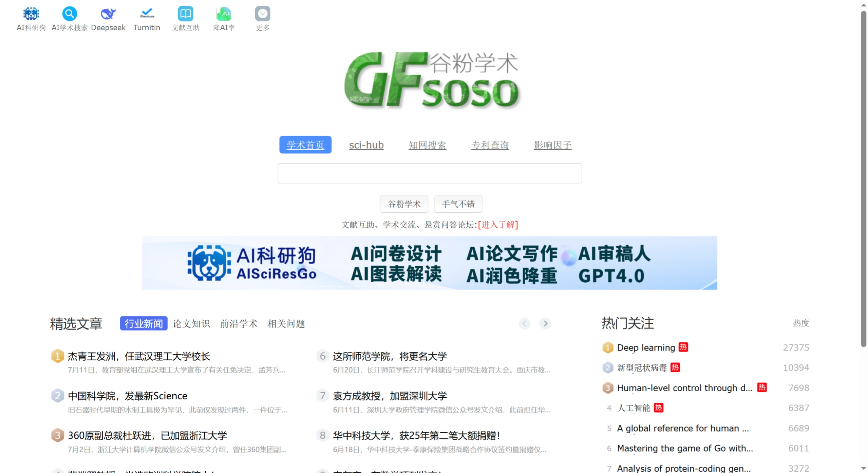Click the 谷粉学术 search button
Viewport: 868px width, 473px height.
(x=404, y=204)
